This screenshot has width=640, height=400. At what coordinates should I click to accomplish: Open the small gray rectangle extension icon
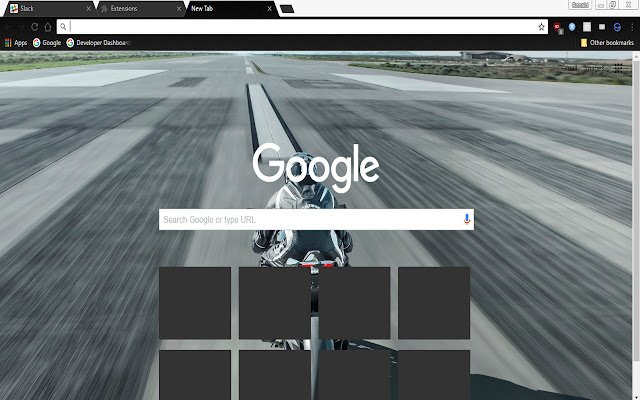(x=602, y=27)
